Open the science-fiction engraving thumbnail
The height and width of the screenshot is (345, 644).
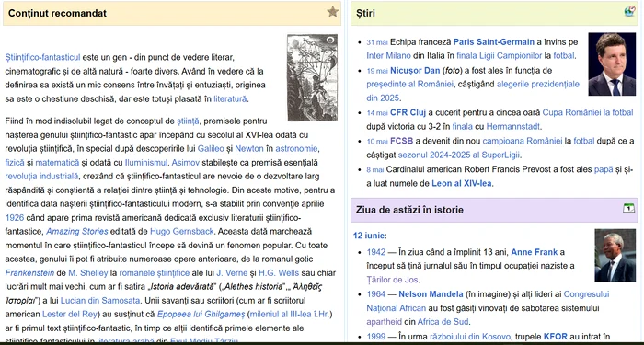[x=312, y=77]
